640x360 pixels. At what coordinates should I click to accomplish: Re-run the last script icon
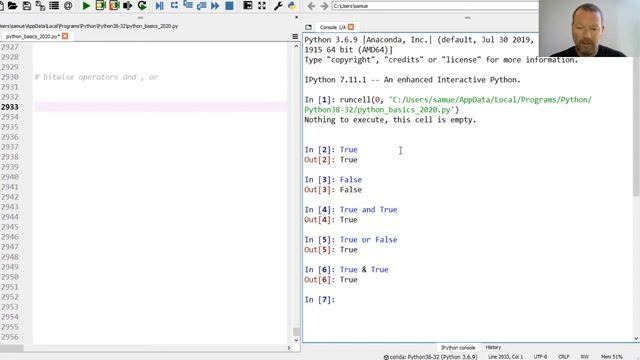[142, 6]
